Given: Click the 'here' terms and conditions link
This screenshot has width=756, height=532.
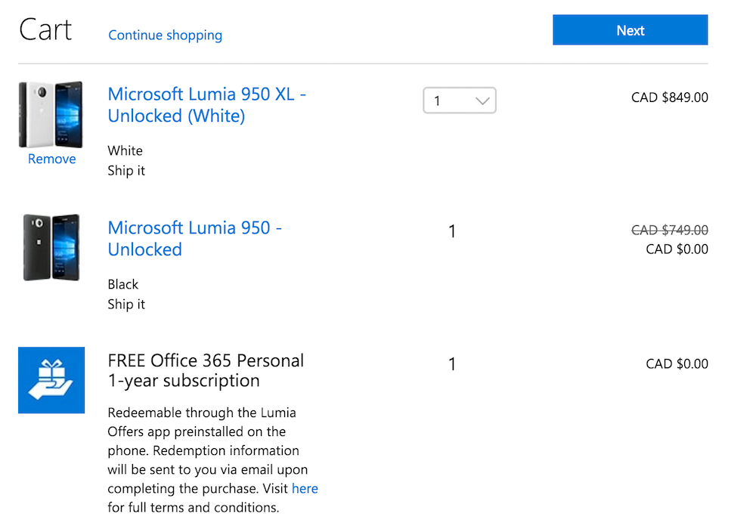Looking at the screenshot, I should (305, 488).
